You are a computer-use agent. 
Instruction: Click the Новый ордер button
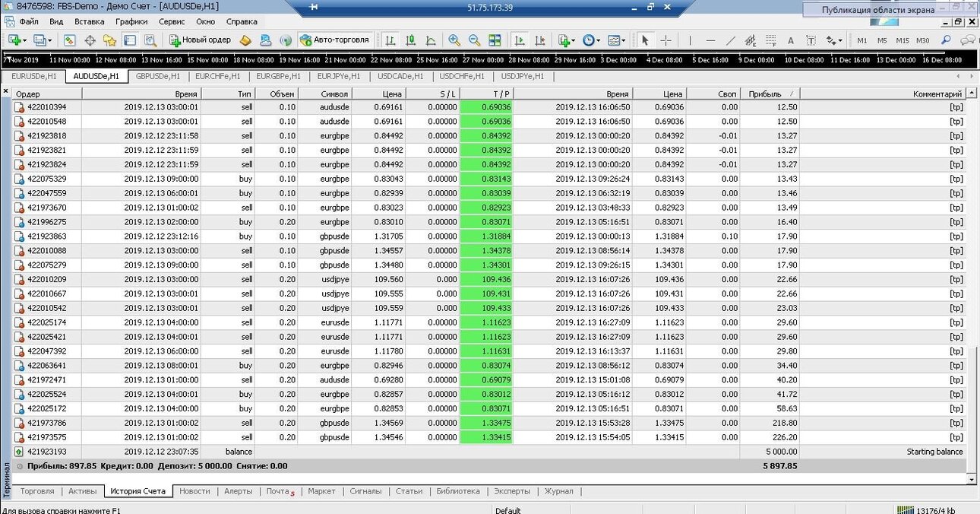[200, 40]
